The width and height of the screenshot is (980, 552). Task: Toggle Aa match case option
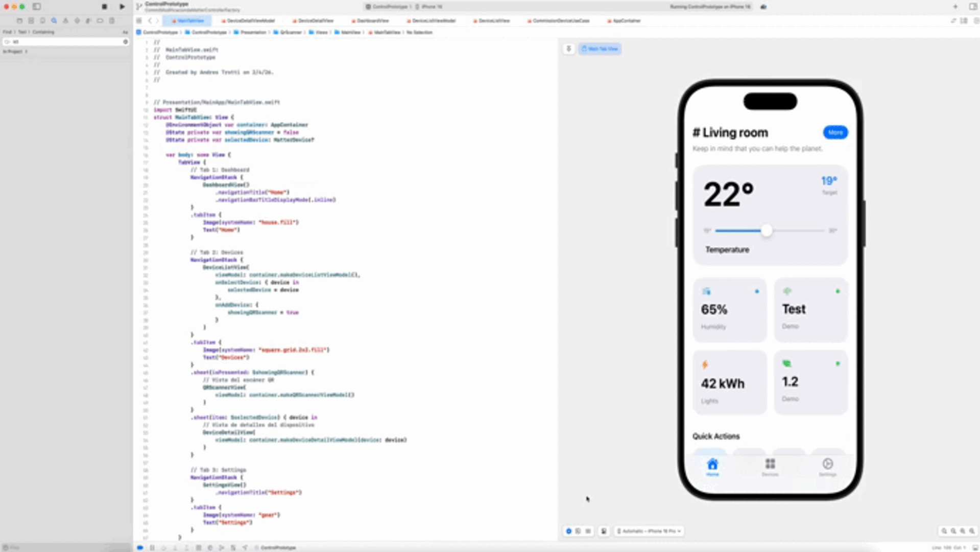(x=125, y=32)
